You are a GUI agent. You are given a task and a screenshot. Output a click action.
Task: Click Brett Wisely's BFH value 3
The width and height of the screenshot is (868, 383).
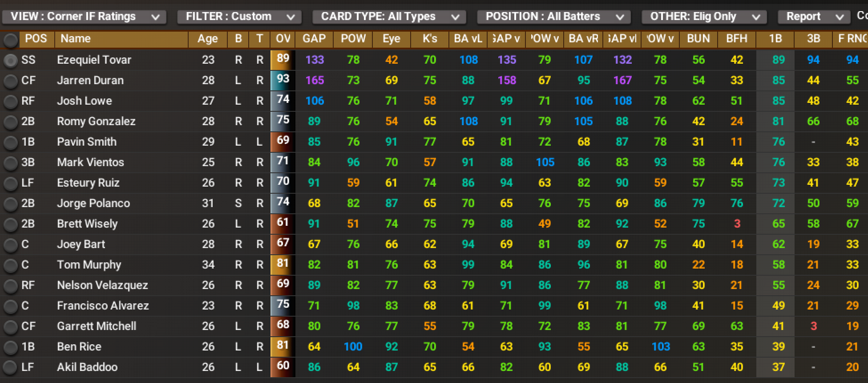[x=737, y=224]
